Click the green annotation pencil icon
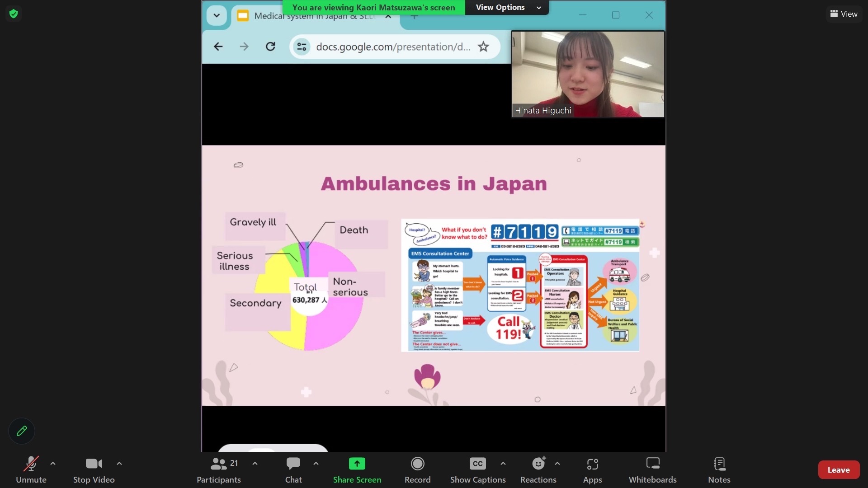Screen dimensions: 868x488 [22, 431]
